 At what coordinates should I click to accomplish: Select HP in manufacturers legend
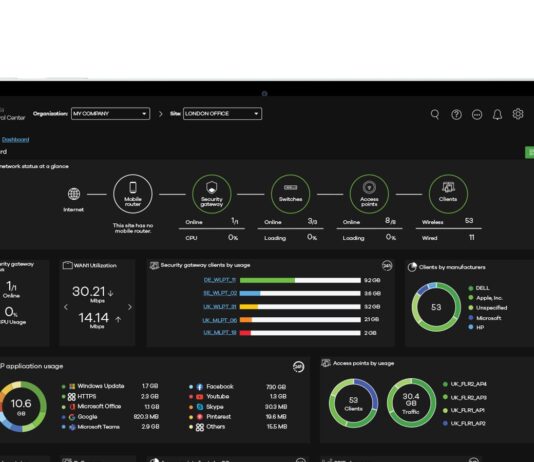pos(476,327)
